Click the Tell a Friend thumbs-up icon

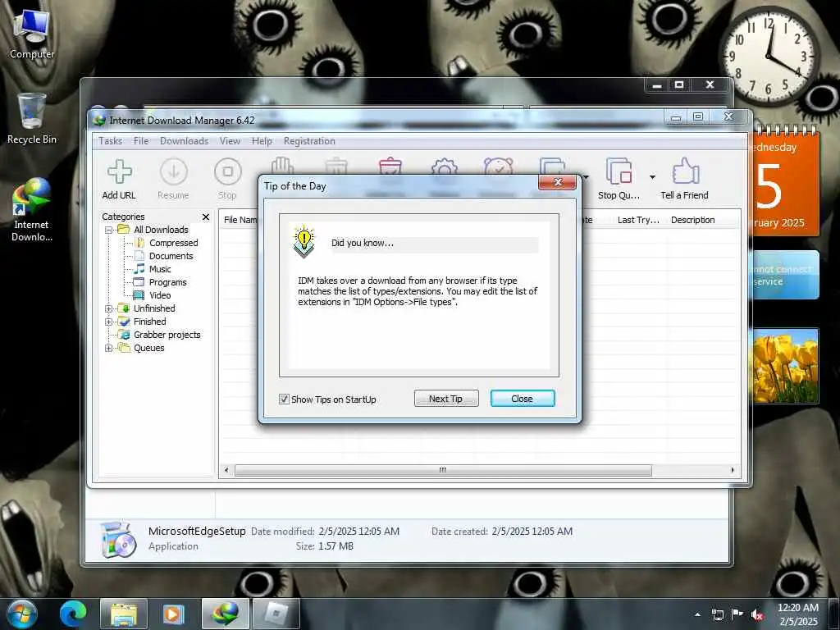point(685,172)
